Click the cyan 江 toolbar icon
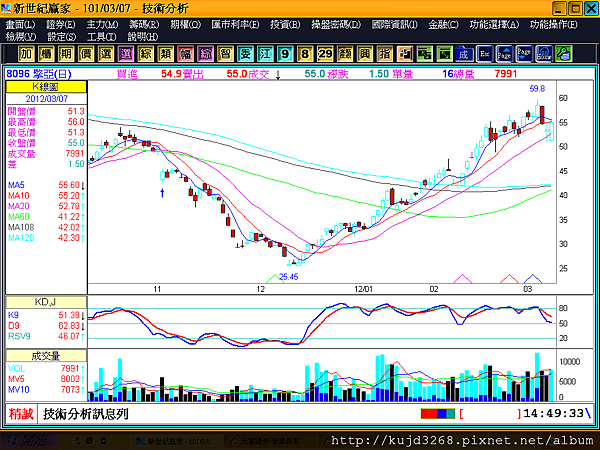The height and width of the screenshot is (450, 600). point(265,54)
